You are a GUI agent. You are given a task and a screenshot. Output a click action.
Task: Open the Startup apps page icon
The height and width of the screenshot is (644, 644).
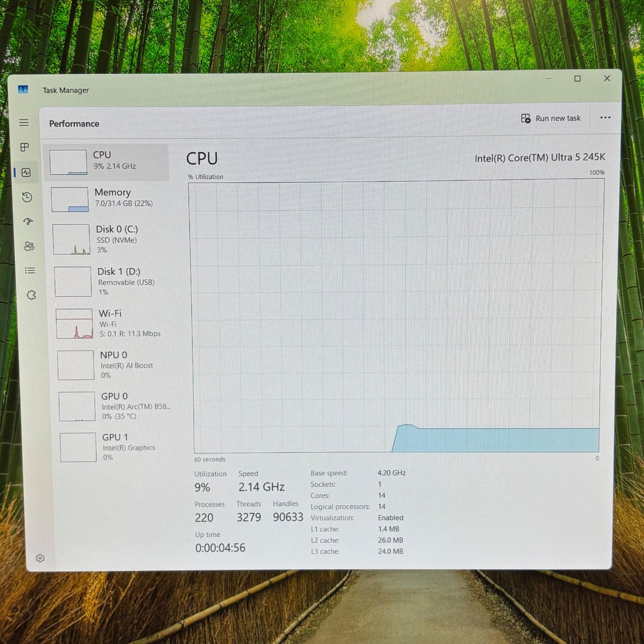pyautogui.click(x=28, y=222)
